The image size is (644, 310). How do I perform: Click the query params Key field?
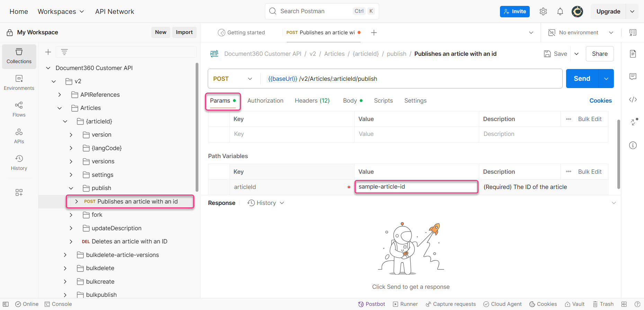(x=292, y=134)
